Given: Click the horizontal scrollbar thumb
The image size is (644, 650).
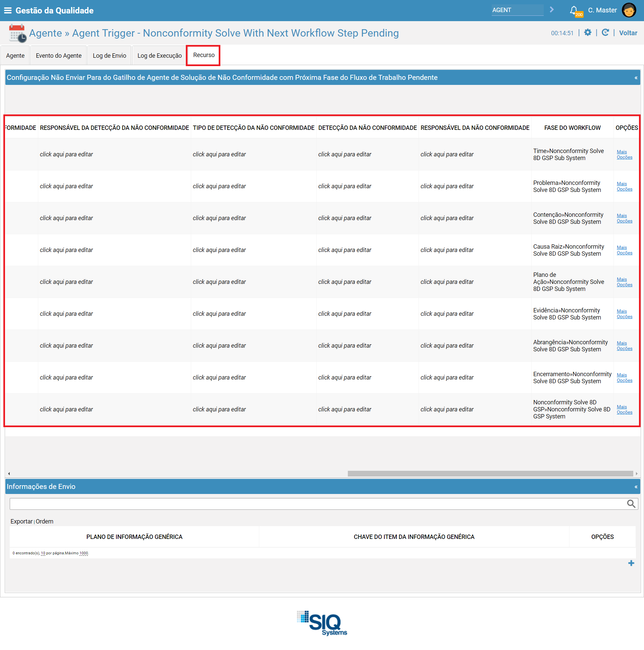Looking at the screenshot, I should [490, 474].
